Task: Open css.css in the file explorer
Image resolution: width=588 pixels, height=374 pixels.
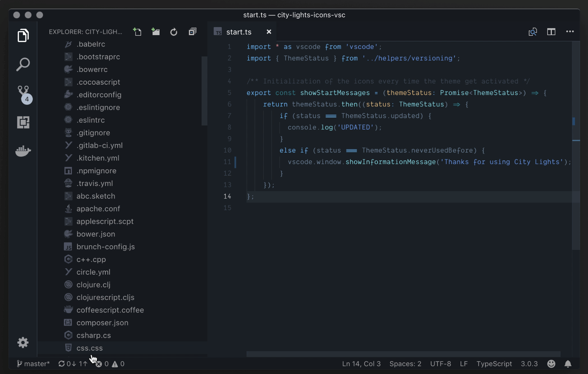Action: click(89, 348)
